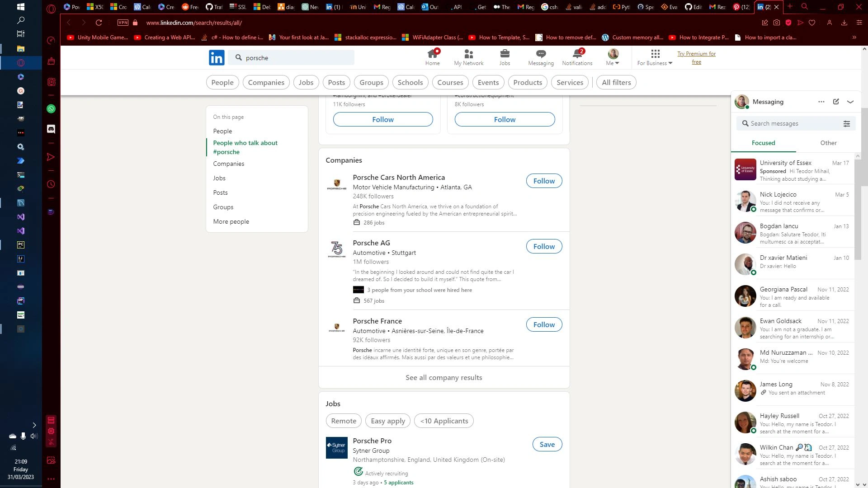Open volume control in system tray
Screen dimensions: 868x488
click(x=34, y=436)
